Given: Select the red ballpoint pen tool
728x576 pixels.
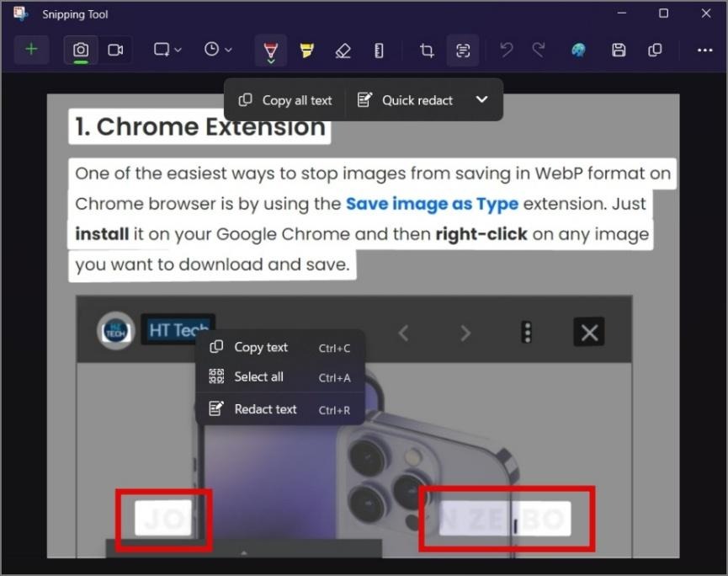Looking at the screenshot, I should coord(271,51).
